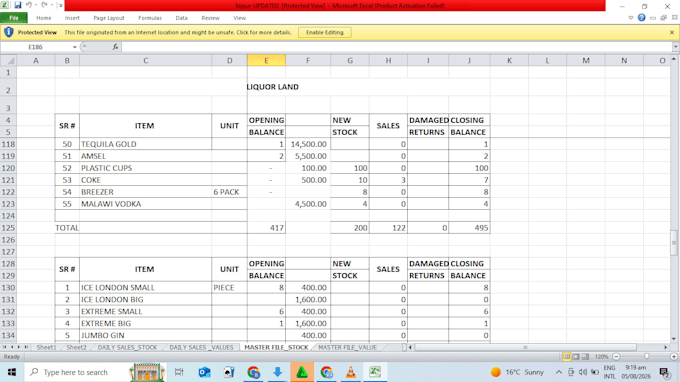Click the Excel application icon in title bar
680x382 pixels.
[x=5, y=5]
